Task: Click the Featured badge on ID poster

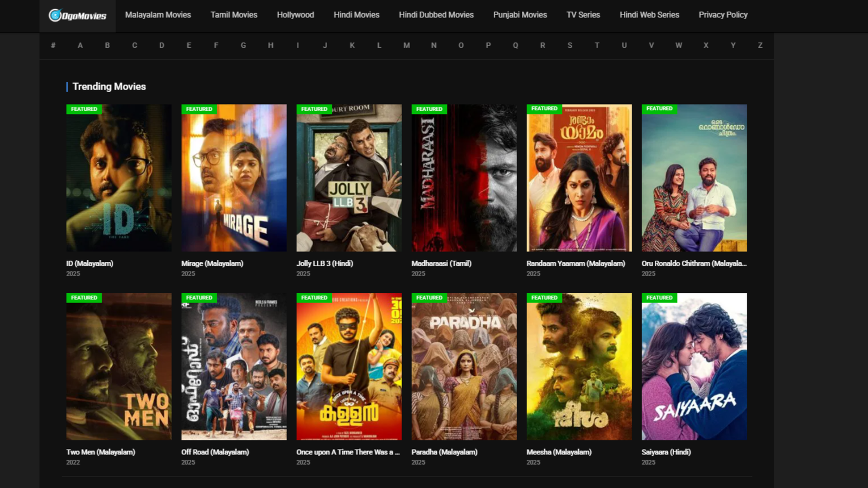Action: click(84, 109)
